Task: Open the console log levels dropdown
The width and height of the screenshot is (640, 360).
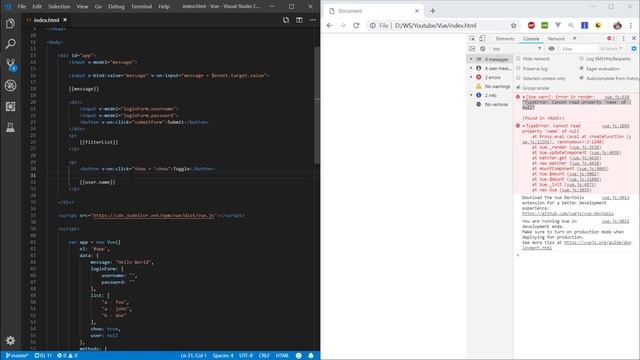Action: (611, 49)
